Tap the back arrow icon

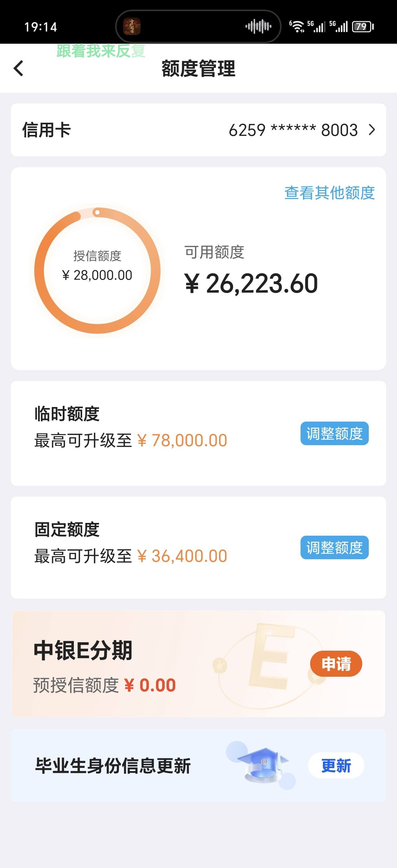(19, 69)
